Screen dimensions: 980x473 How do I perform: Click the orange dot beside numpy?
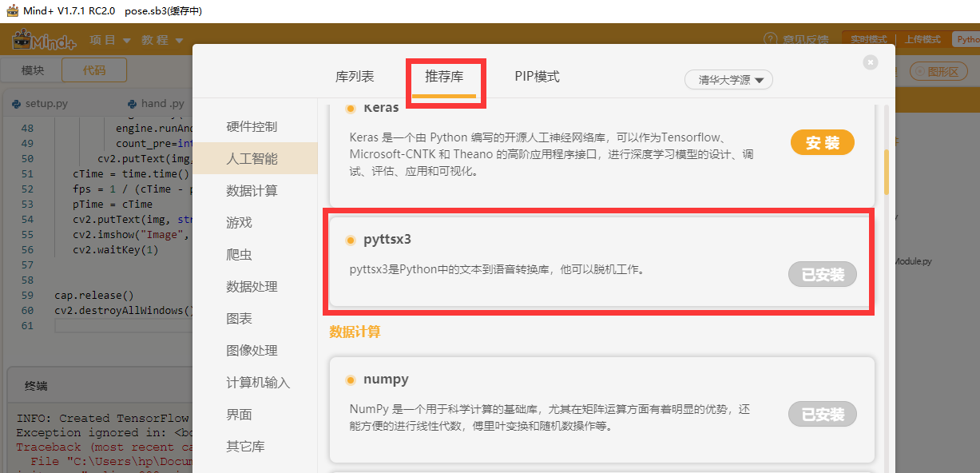point(351,380)
